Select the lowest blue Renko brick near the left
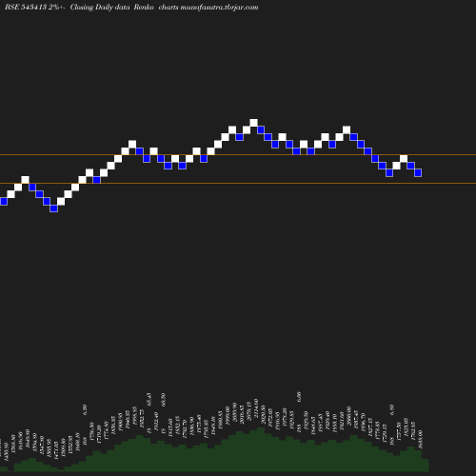The image size is (476, 476). [54, 208]
